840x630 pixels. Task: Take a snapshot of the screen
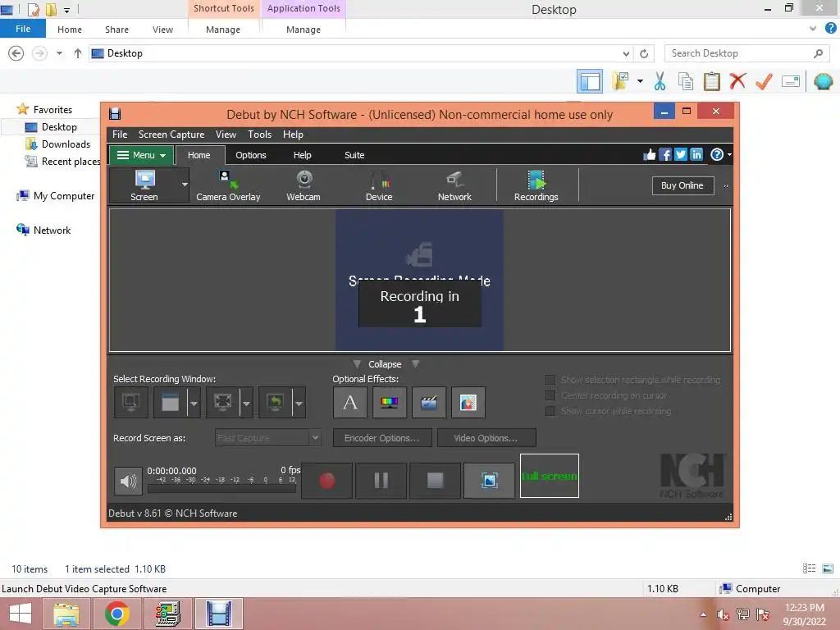click(x=489, y=481)
